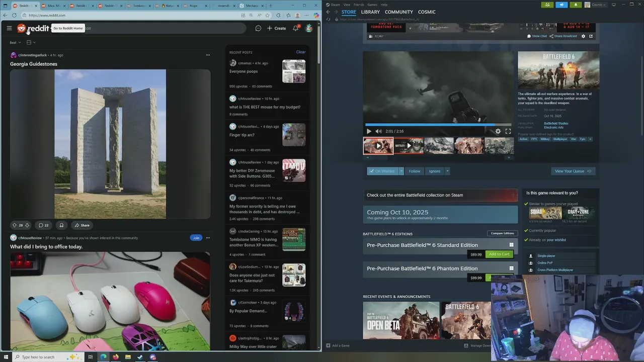Image resolution: width=644 pixels, height=362 pixels.
Task: Open the Reddit chat icon
Action: (x=258, y=28)
